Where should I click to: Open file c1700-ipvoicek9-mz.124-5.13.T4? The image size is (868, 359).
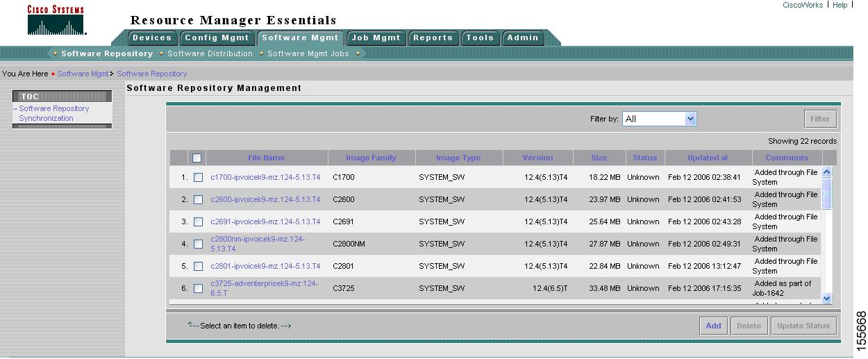(x=265, y=177)
